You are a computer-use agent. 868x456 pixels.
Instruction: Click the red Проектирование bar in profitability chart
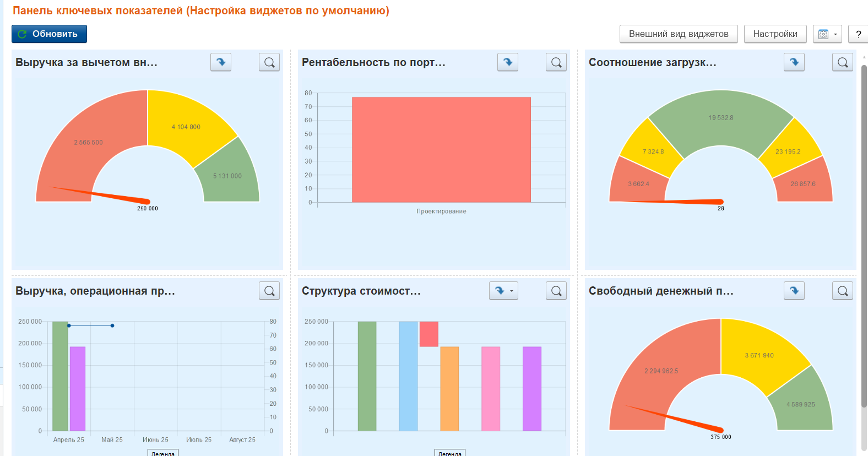(441, 150)
